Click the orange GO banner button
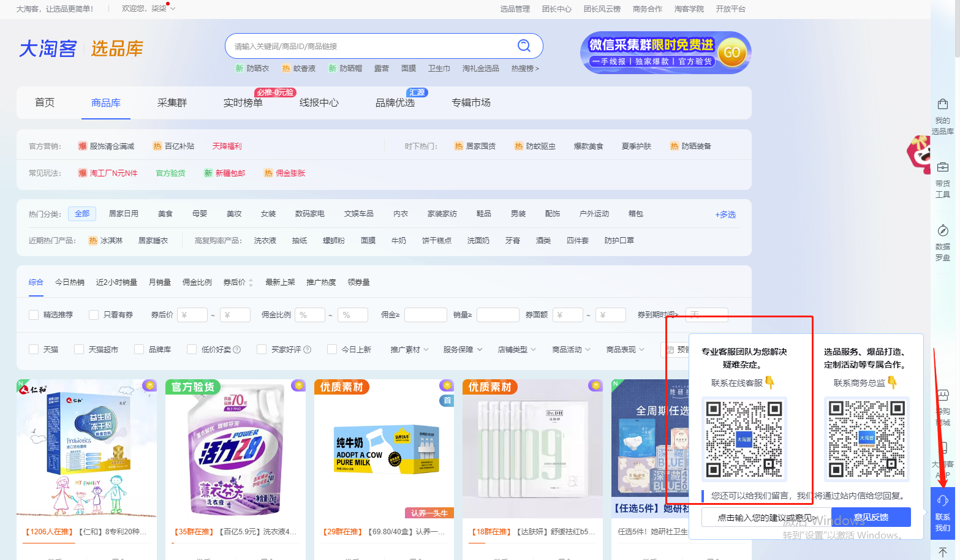The image size is (960, 560). pyautogui.click(x=732, y=53)
